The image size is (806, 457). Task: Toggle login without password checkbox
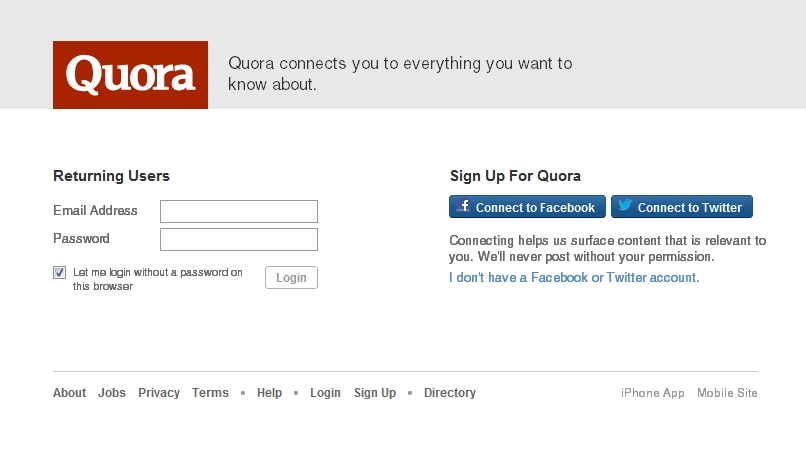pyautogui.click(x=60, y=272)
